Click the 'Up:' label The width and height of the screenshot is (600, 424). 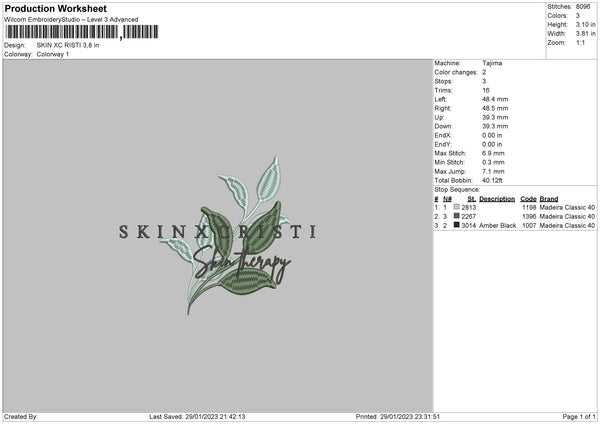click(x=439, y=117)
